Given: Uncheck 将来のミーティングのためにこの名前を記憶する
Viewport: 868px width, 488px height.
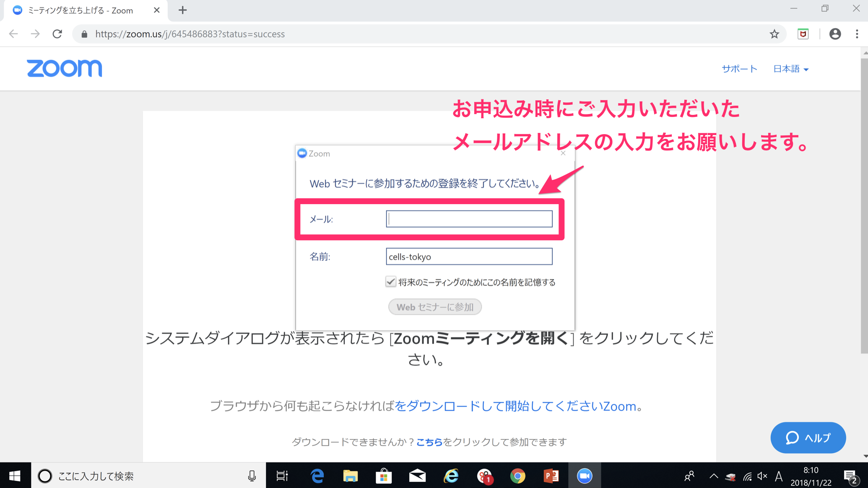Looking at the screenshot, I should coord(390,282).
